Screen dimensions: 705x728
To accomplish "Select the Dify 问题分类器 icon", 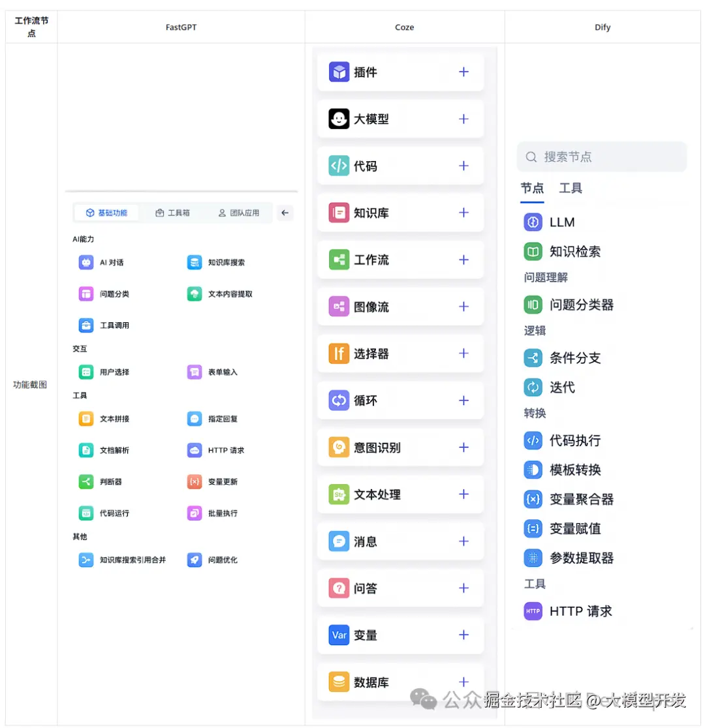I will click(533, 305).
